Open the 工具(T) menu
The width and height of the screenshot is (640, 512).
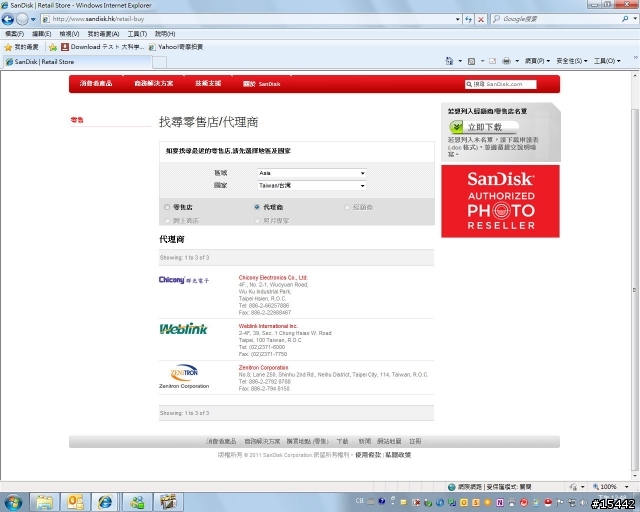coord(137,34)
